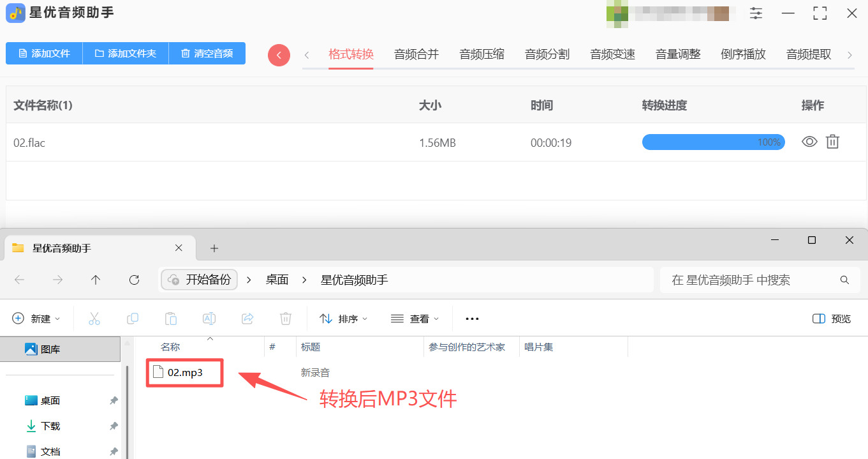
Task: Select the 02.mp3 file
Action: coord(184,373)
